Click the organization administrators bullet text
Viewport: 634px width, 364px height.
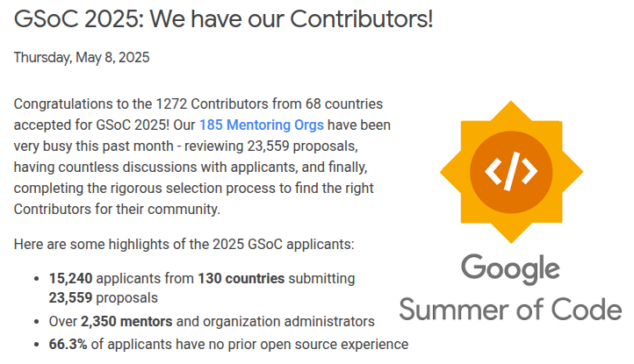(289, 322)
